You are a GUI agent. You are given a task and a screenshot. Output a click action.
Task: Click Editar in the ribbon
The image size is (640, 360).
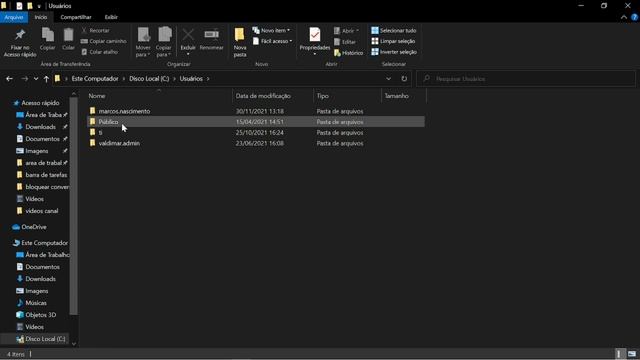(x=345, y=42)
